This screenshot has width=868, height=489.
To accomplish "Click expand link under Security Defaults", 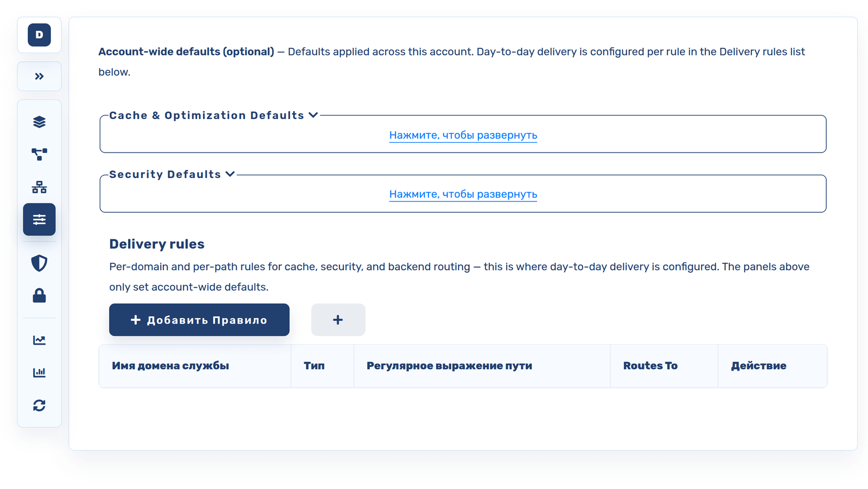I will 463,194.
